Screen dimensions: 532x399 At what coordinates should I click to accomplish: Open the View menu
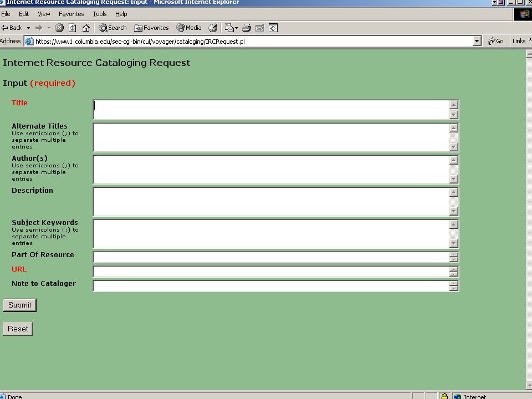[x=44, y=14]
